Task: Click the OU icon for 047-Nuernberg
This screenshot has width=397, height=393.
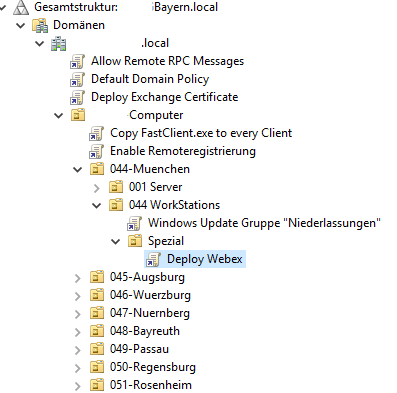Action: click(97, 313)
